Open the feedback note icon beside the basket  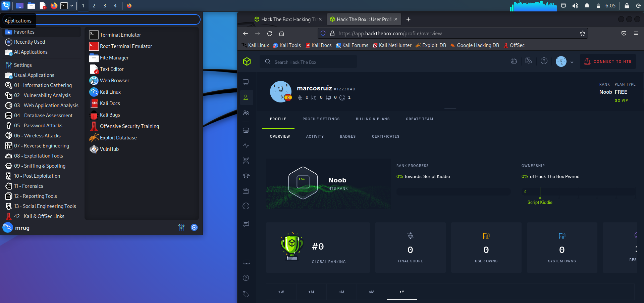[529, 61]
